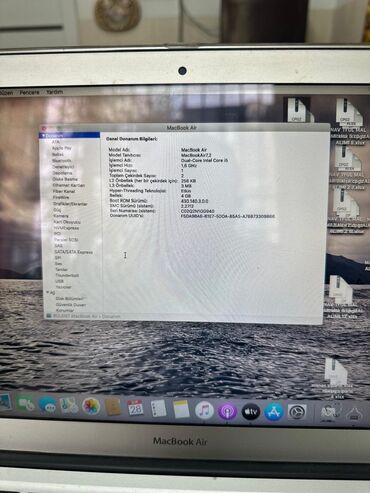Open the Reminders app in Dock
This screenshot has height=493, width=370.
coord(158,408)
